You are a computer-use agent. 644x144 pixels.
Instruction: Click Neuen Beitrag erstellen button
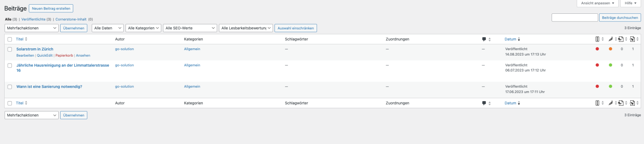click(x=51, y=8)
